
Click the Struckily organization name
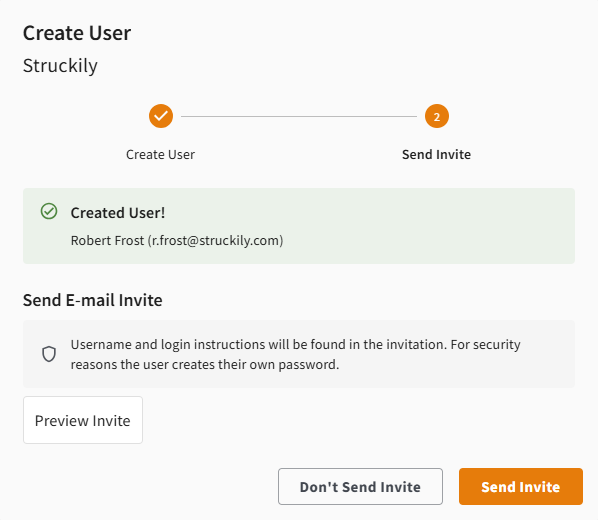60,66
